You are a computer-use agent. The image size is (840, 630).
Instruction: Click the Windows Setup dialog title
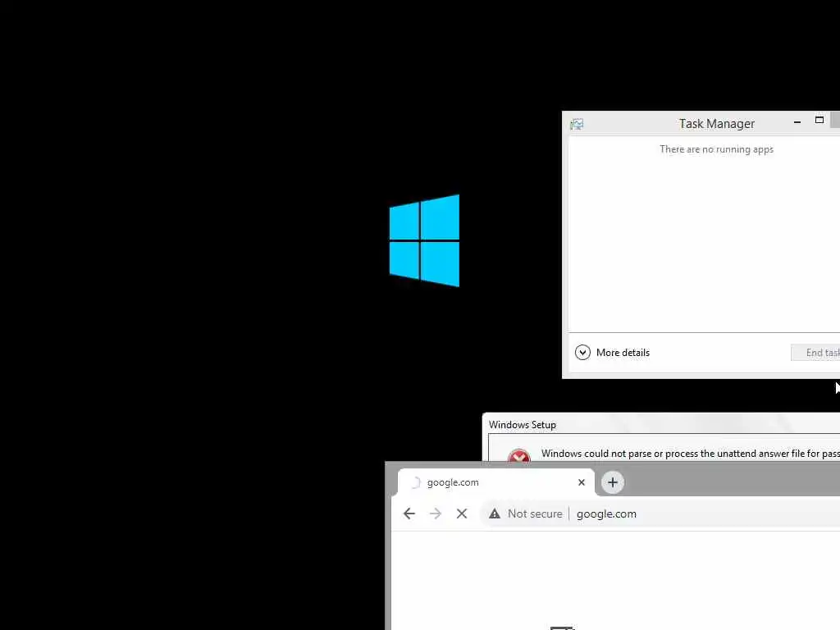[x=523, y=425]
